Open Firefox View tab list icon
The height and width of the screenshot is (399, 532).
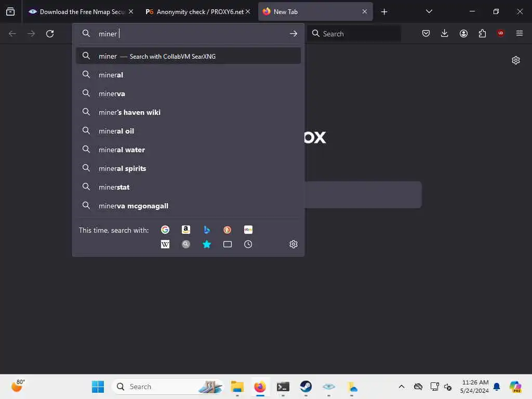(10, 11)
